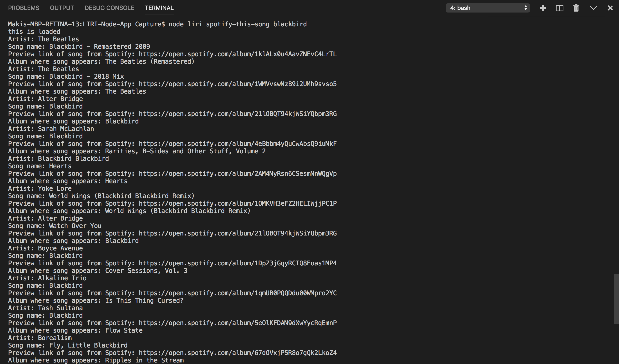The height and width of the screenshot is (364, 619).
Task: Switch to the OUTPUT tab
Action: coord(62,8)
